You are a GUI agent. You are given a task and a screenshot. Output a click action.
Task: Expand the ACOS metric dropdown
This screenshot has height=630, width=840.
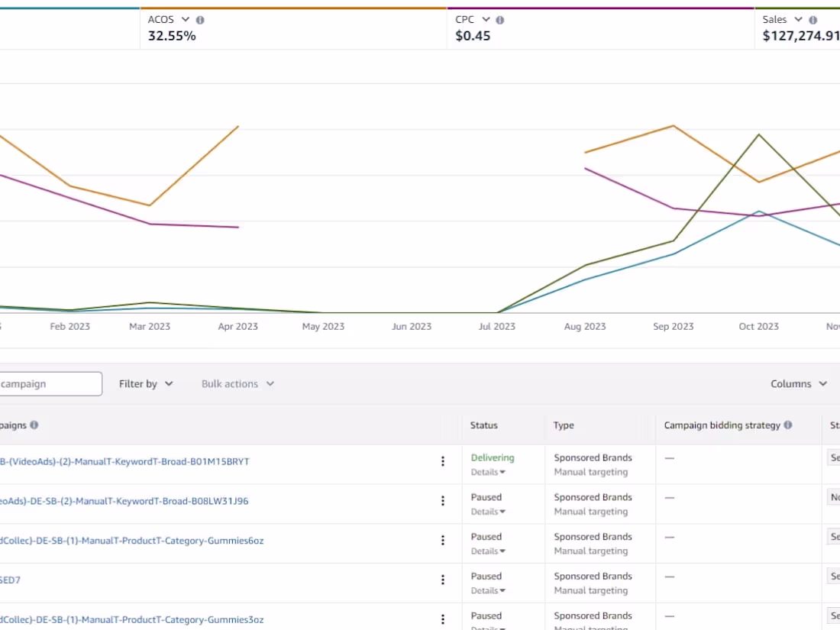tap(185, 19)
